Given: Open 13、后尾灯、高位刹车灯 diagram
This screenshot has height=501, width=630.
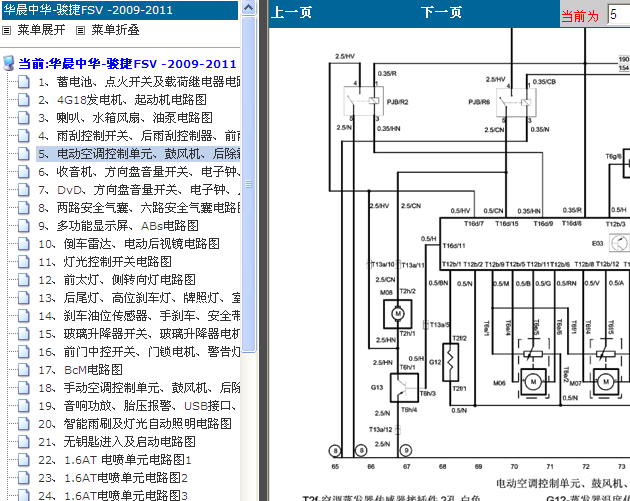Looking at the screenshot, I should 139,298.
